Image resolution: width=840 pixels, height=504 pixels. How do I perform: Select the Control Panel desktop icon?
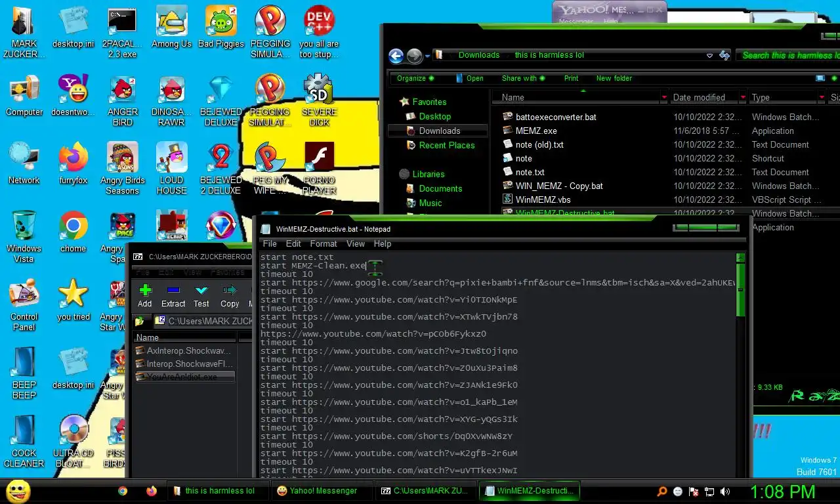tap(24, 304)
